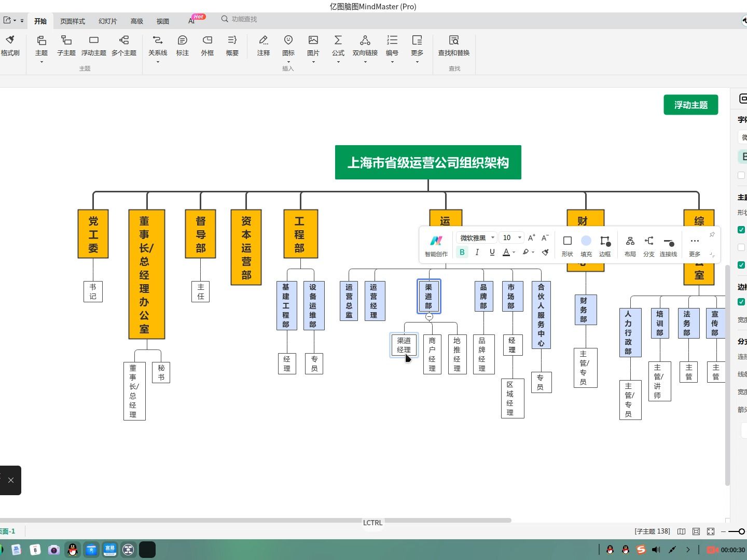Open the 图片 picture dropdown in ribbon
This screenshot has height=560, width=747.
pyautogui.click(x=313, y=62)
